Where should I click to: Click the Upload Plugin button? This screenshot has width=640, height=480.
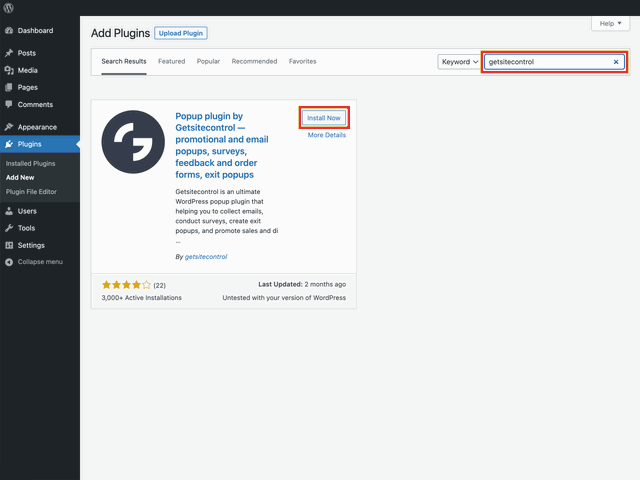[x=181, y=33]
